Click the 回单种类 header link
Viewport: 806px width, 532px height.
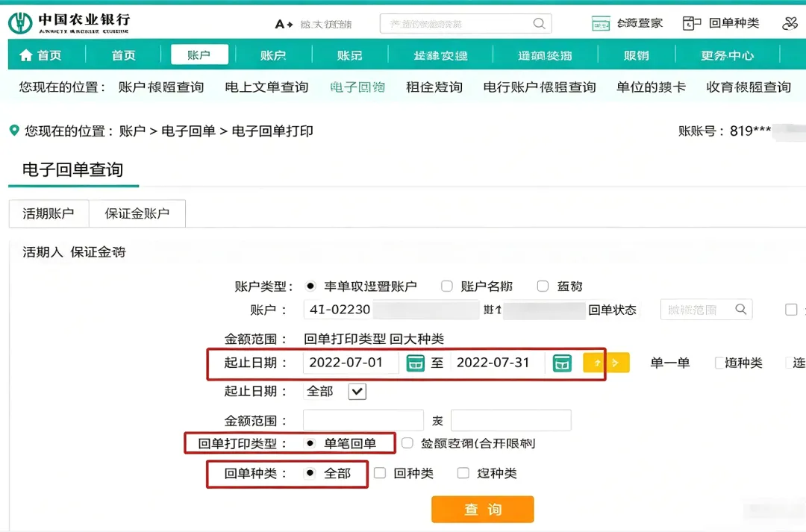tap(734, 23)
